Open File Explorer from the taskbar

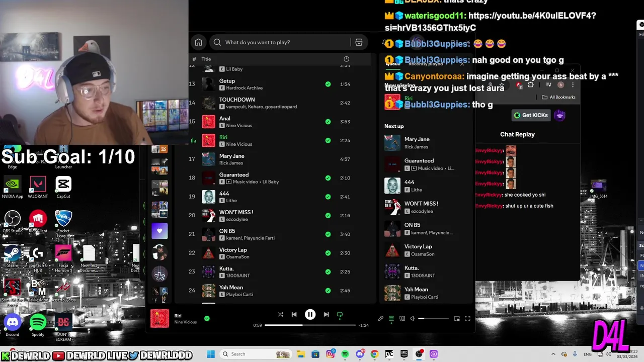click(301, 354)
